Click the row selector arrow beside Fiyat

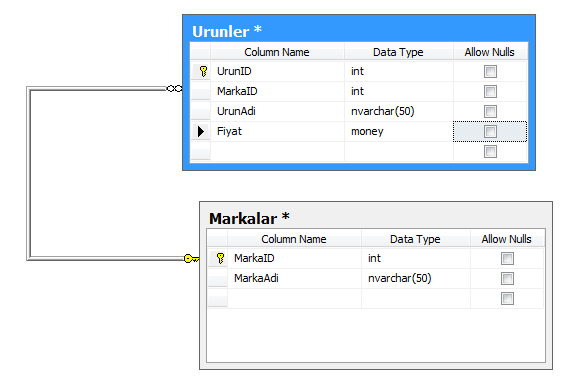click(201, 131)
